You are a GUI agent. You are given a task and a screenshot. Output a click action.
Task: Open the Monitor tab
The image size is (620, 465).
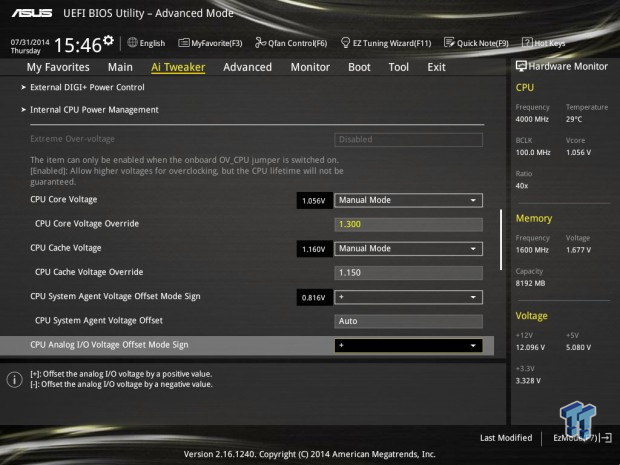[310, 67]
